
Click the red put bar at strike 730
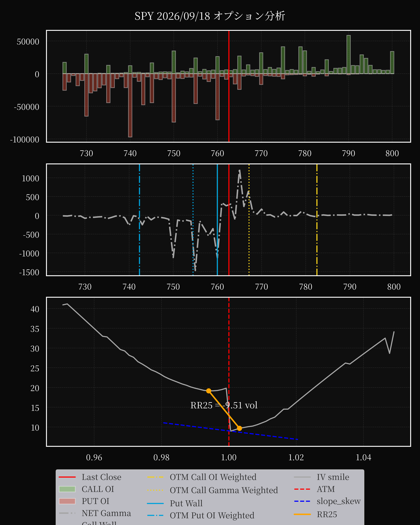86,95
